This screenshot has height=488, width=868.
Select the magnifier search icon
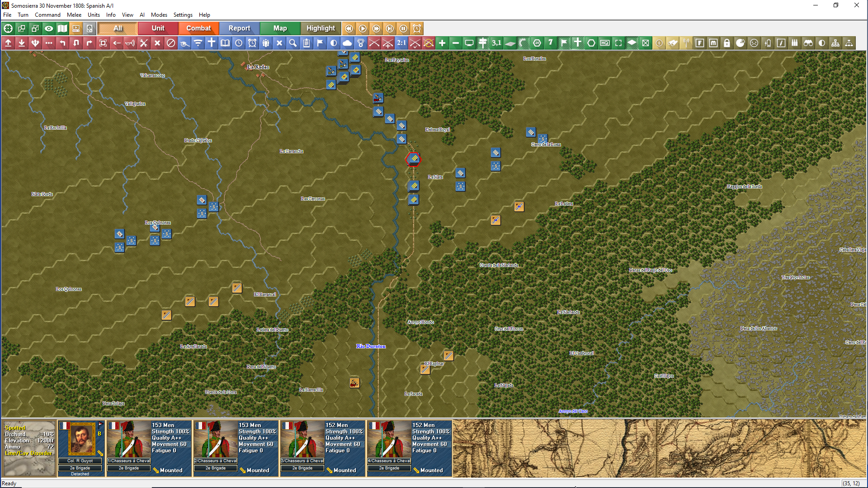point(293,43)
